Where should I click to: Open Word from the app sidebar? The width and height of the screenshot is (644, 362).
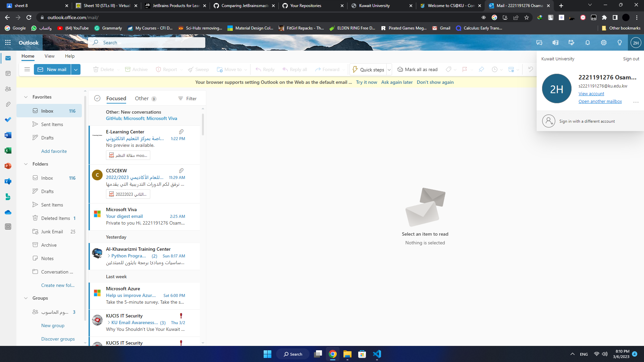(x=8, y=135)
